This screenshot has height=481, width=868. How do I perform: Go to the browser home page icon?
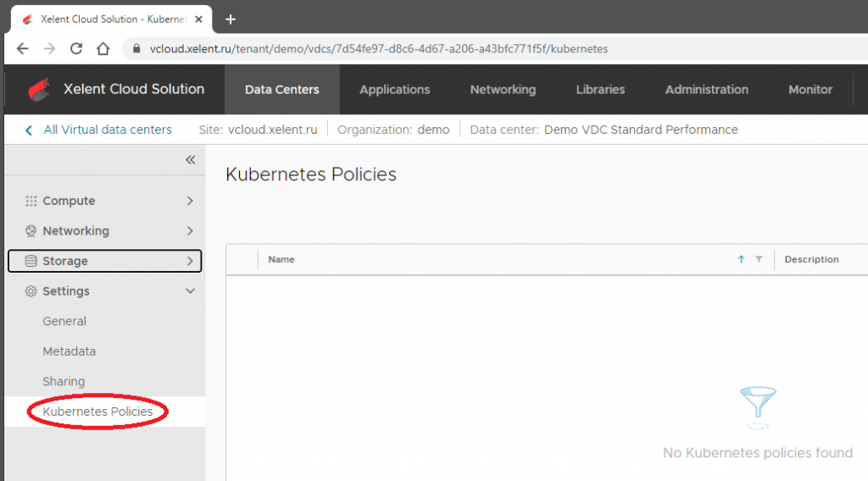[103, 48]
